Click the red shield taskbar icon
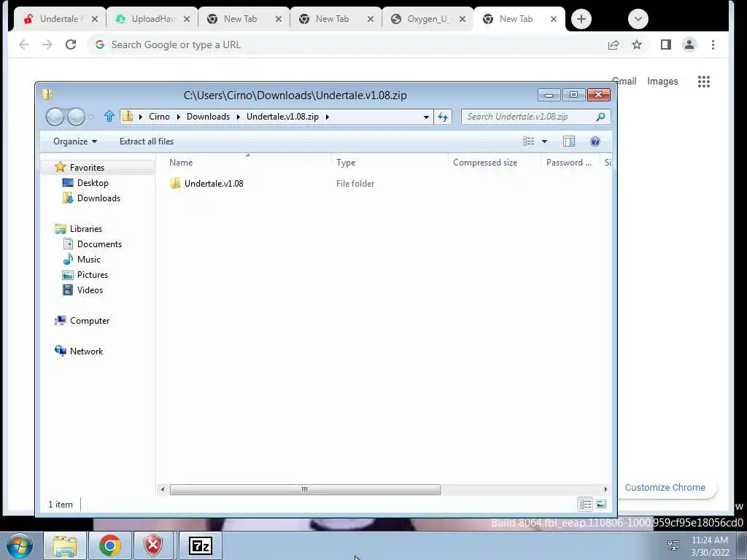The height and width of the screenshot is (560, 747). point(153,545)
